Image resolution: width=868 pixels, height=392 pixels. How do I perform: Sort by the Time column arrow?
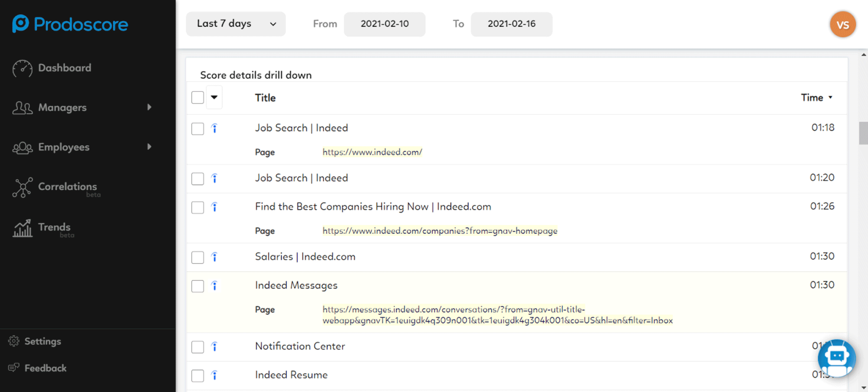click(x=830, y=98)
